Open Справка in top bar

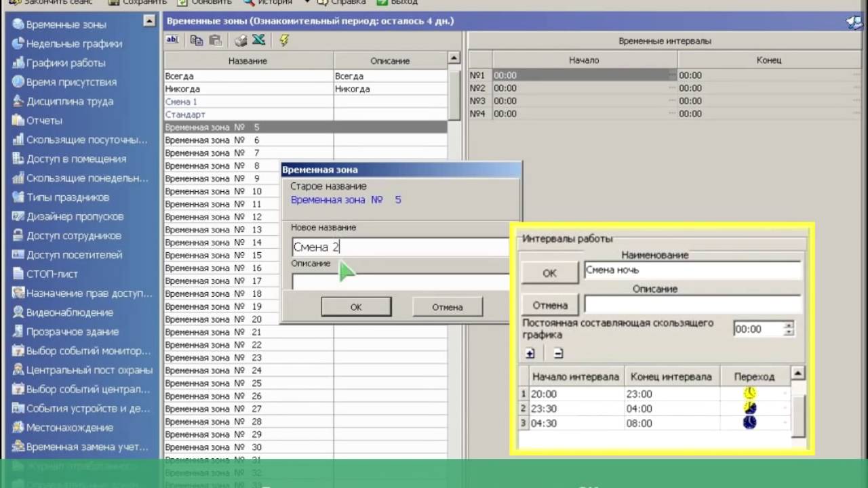pyautogui.click(x=342, y=3)
